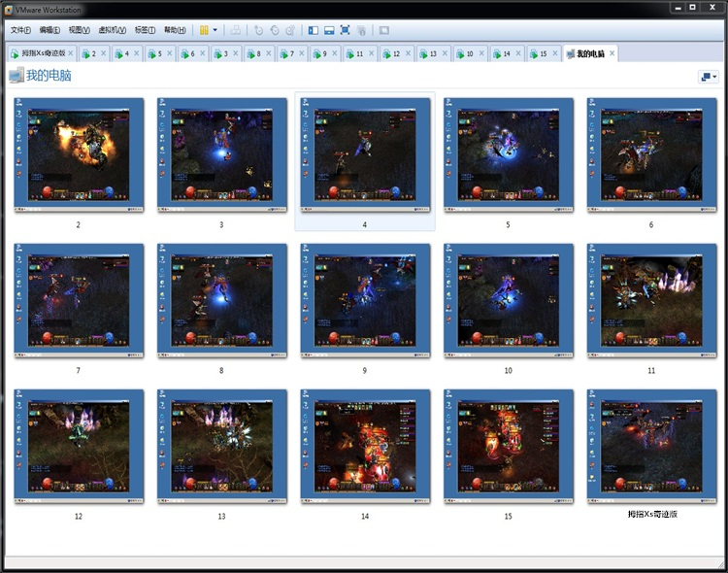Click the 拇指Xs奇迹版 label under last thumbnail
This screenshot has height=573, width=728.
point(652,514)
